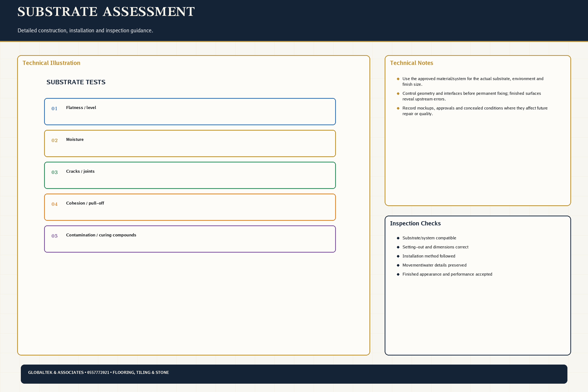Click bullet beside Substrate/system compatible

(x=398, y=238)
